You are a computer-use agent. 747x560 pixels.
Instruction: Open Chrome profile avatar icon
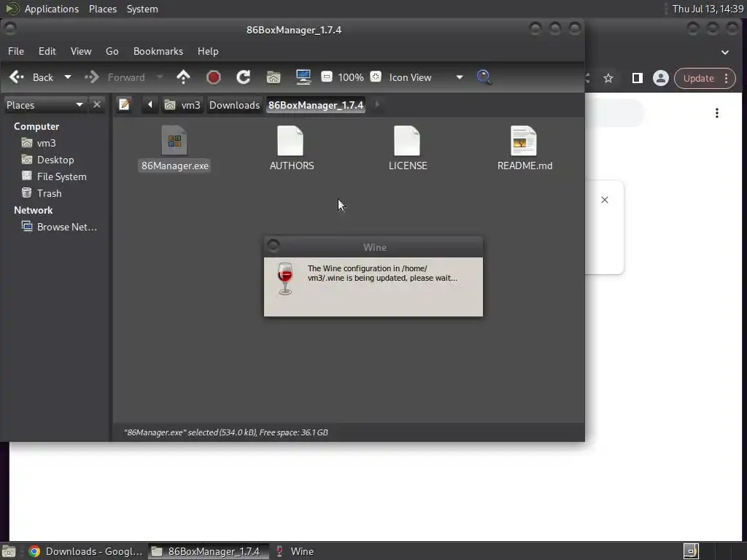[x=661, y=78]
